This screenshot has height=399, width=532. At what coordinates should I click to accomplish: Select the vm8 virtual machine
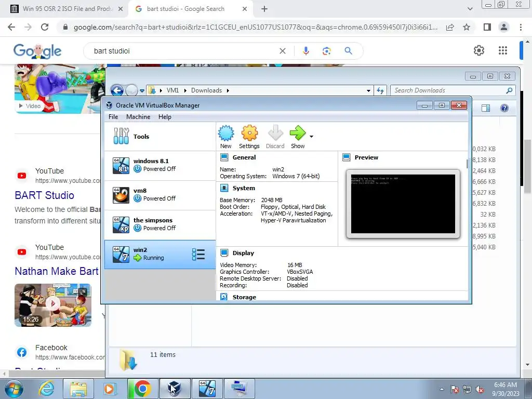(x=160, y=195)
